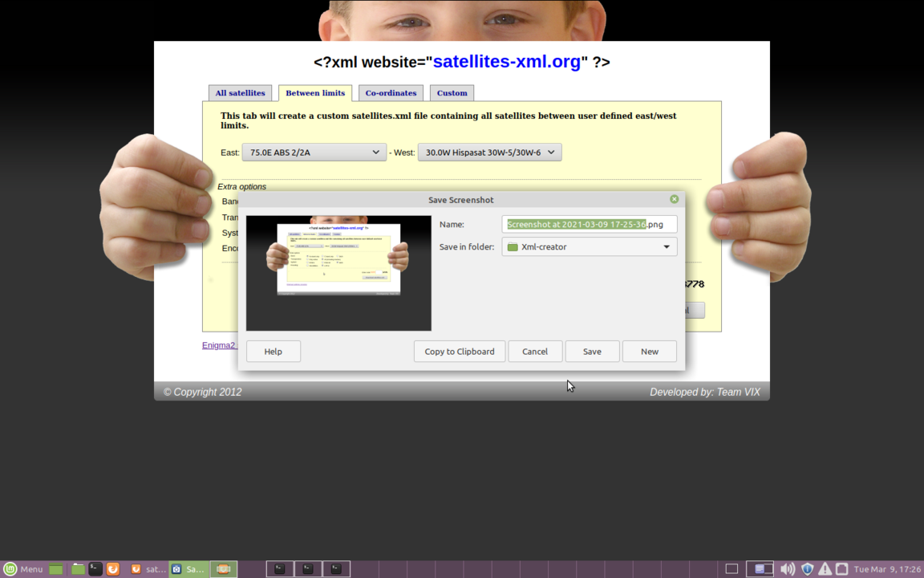Click the Firefox icon on the taskbar
Viewport: 924px width, 578px height.
(x=113, y=569)
